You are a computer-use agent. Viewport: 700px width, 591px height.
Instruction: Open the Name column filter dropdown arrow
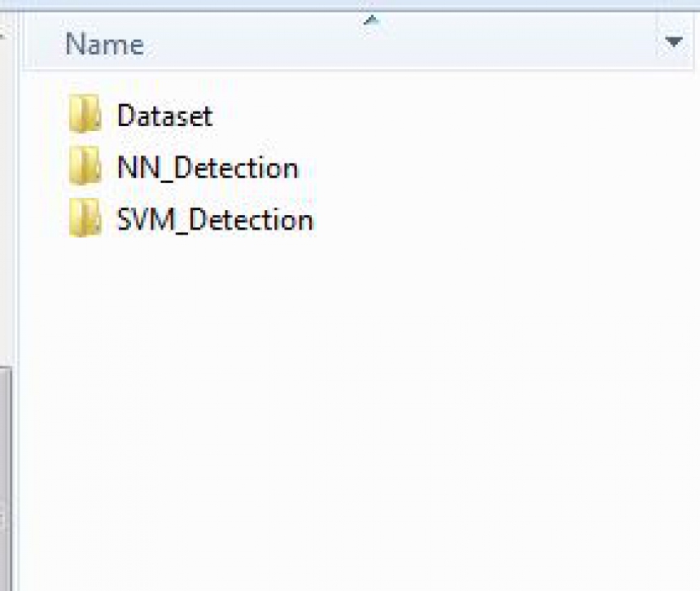pos(673,42)
